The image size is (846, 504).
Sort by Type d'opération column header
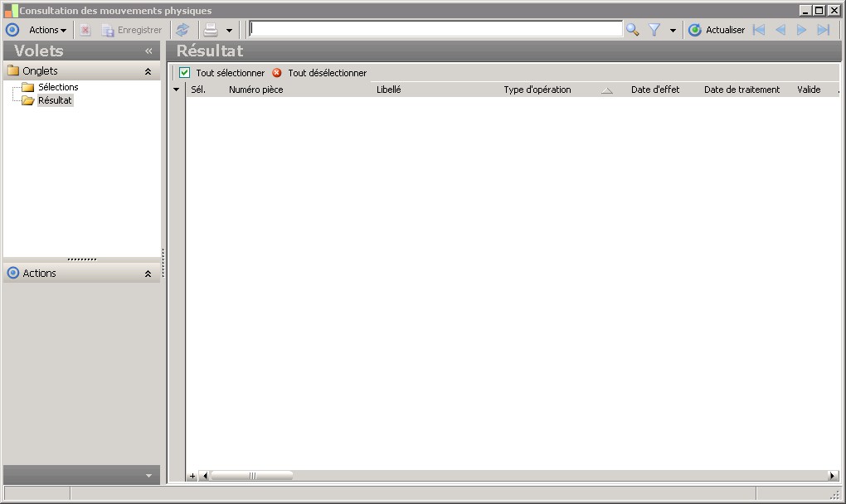tap(537, 90)
